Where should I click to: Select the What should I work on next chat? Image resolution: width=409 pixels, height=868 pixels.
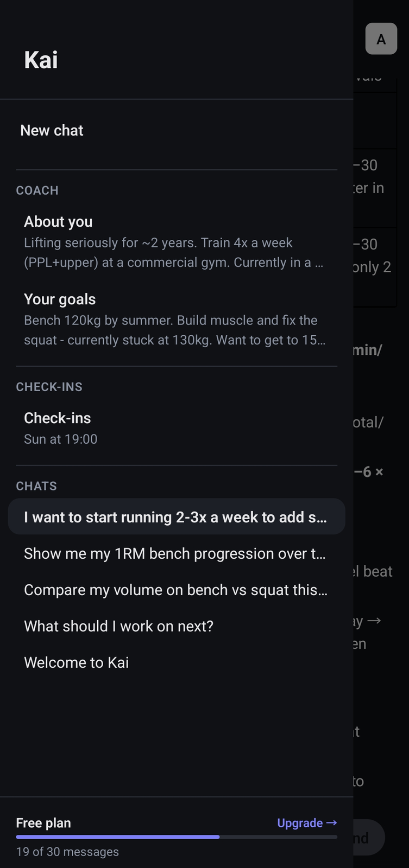point(119,626)
